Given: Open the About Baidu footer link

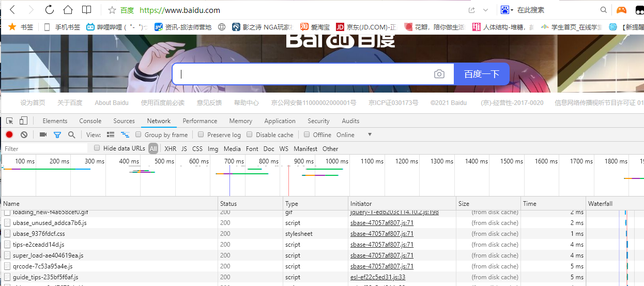Looking at the screenshot, I should coord(112,103).
